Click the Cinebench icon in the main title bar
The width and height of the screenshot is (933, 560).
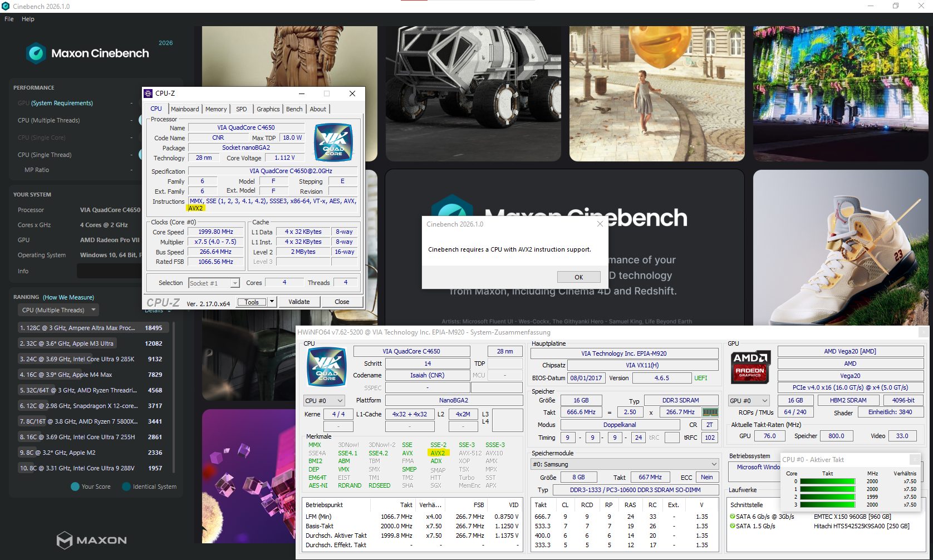(x=6, y=6)
